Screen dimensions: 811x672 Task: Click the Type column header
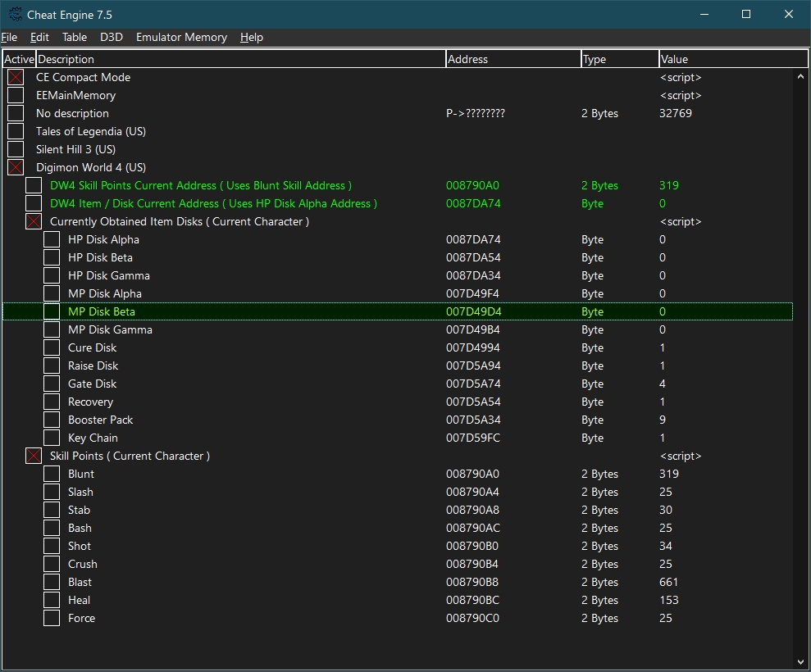pyautogui.click(x=620, y=59)
